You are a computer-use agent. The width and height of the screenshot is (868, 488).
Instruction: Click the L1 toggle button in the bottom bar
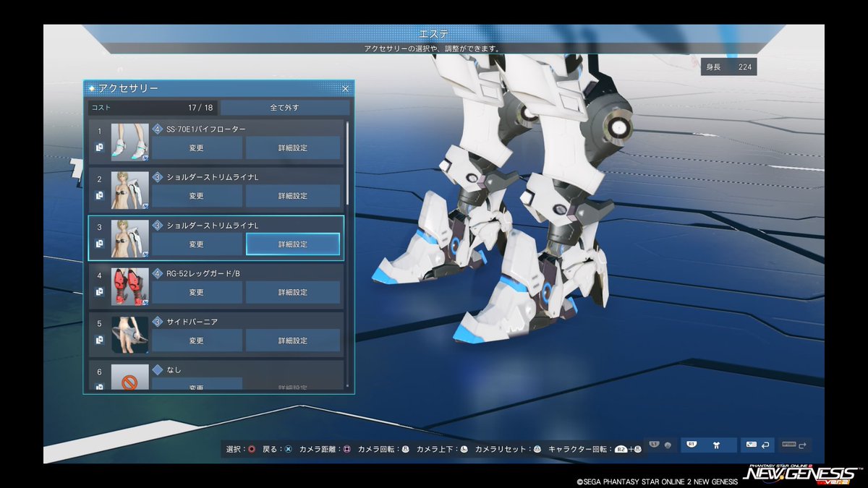pyautogui.click(x=661, y=445)
